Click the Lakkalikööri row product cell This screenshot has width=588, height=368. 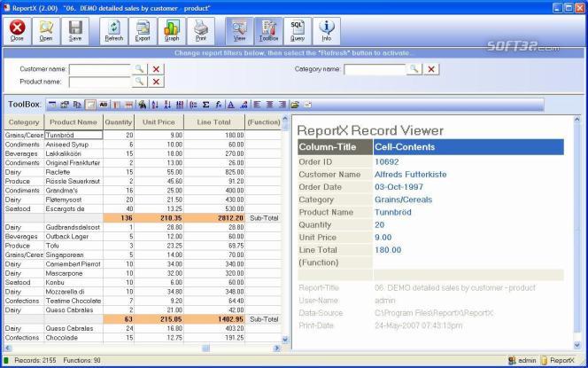tap(73, 153)
